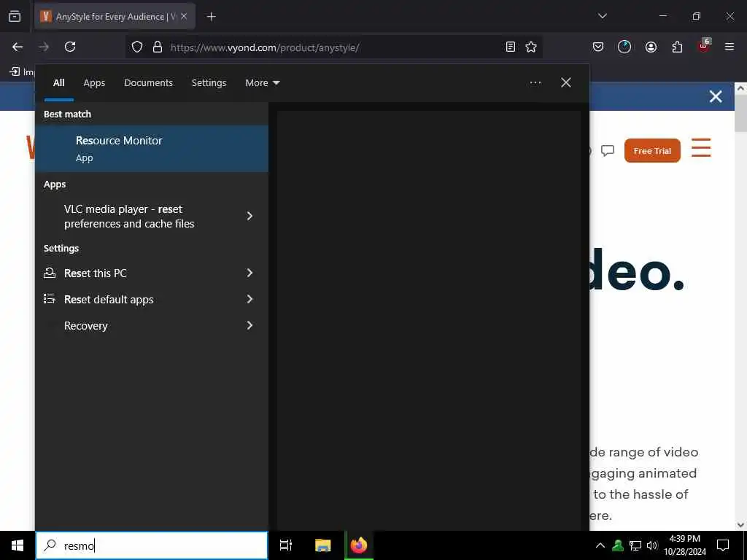Select VLC media player reset preferences result
Screen dimensions: 747x560
(128, 216)
